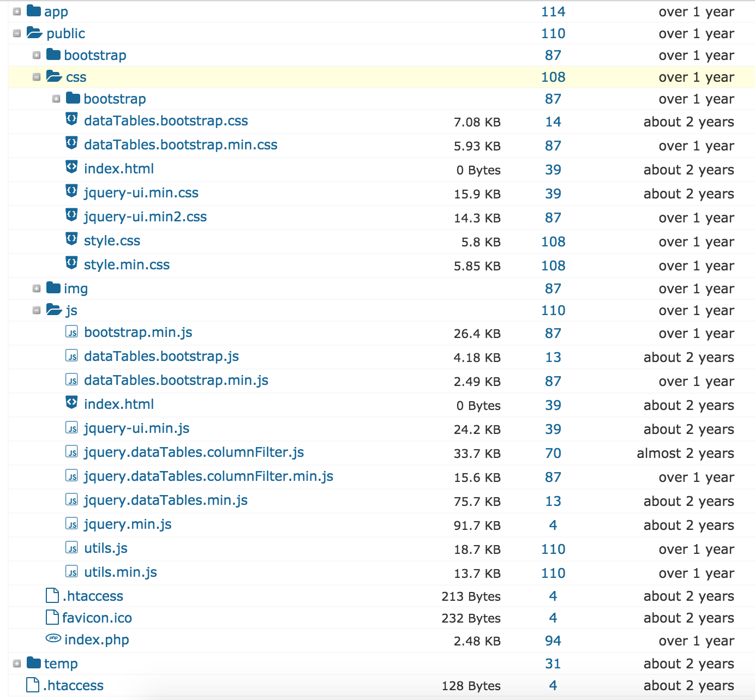The height and width of the screenshot is (700, 755).
Task: Click file icon of 213 Bytes .htaccess
Action: [52, 595]
